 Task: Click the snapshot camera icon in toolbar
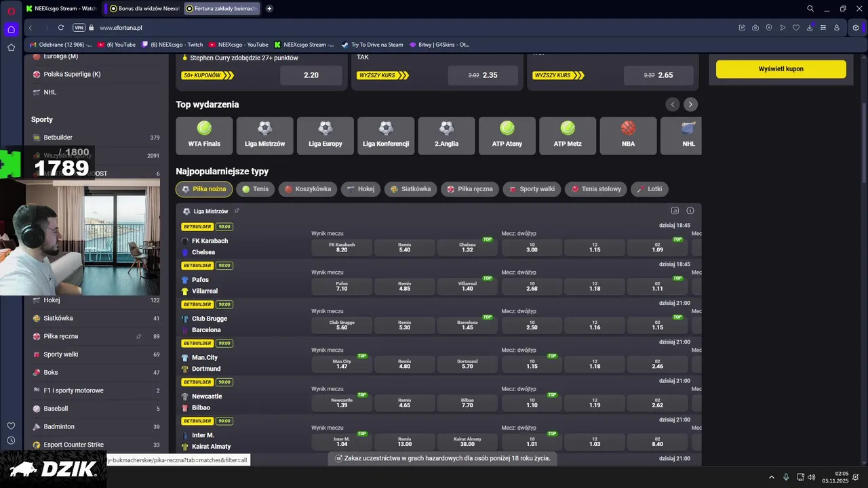click(x=755, y=28)
